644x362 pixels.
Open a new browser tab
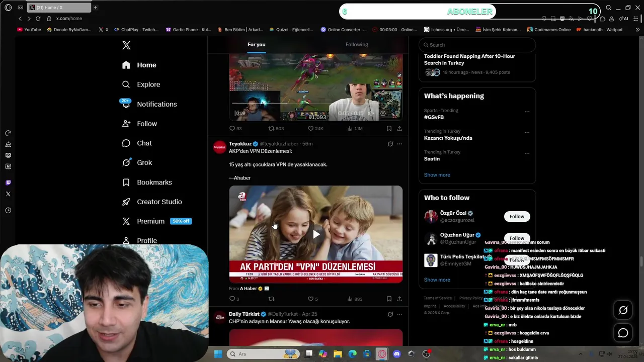(95, 8)
